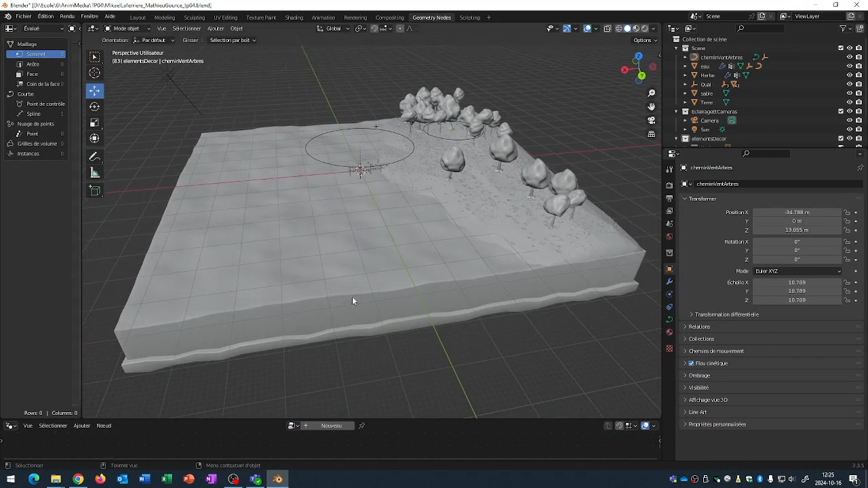Hide the eau object in outliner
Image resolution: width=868 pixels, height=488 pixels.
[849, 66]
